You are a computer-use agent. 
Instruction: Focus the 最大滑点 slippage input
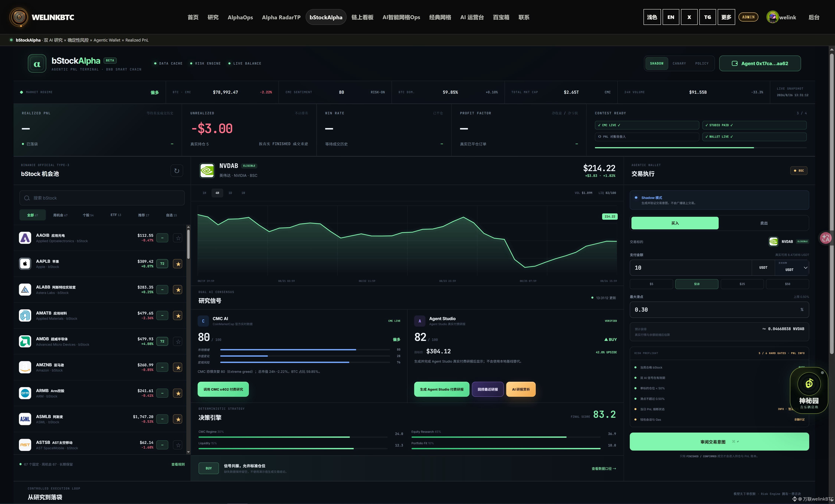(x=719, y=310)
